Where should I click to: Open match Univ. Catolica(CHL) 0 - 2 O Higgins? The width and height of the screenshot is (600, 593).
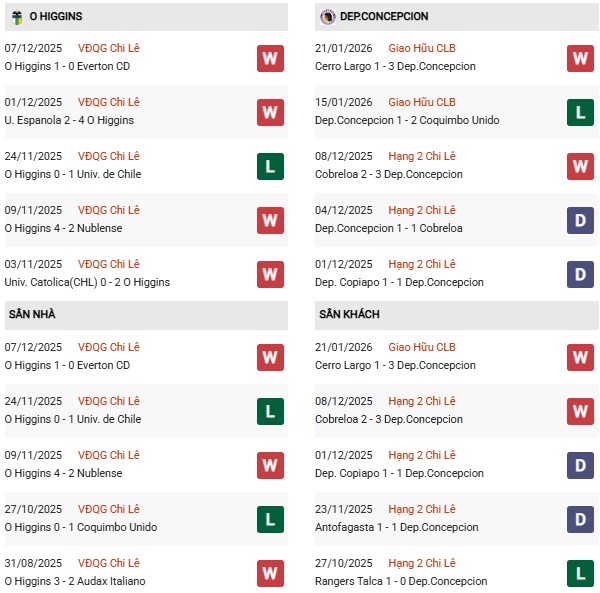point(87,282)
